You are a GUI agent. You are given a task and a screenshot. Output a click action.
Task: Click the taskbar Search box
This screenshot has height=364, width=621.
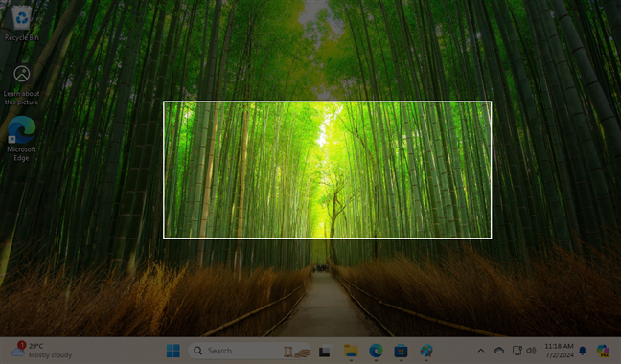click(x=249, y=351)
